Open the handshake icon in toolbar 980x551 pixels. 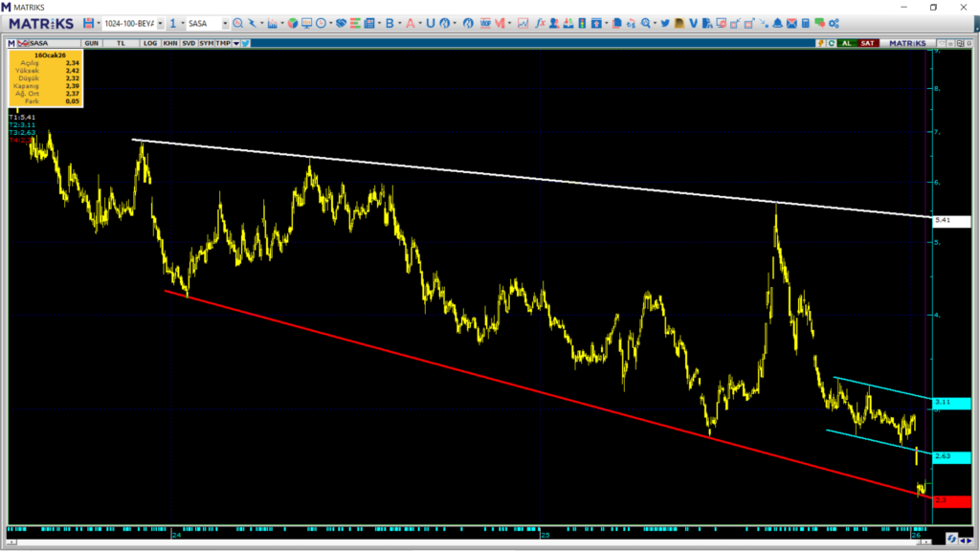click(342, 23)
